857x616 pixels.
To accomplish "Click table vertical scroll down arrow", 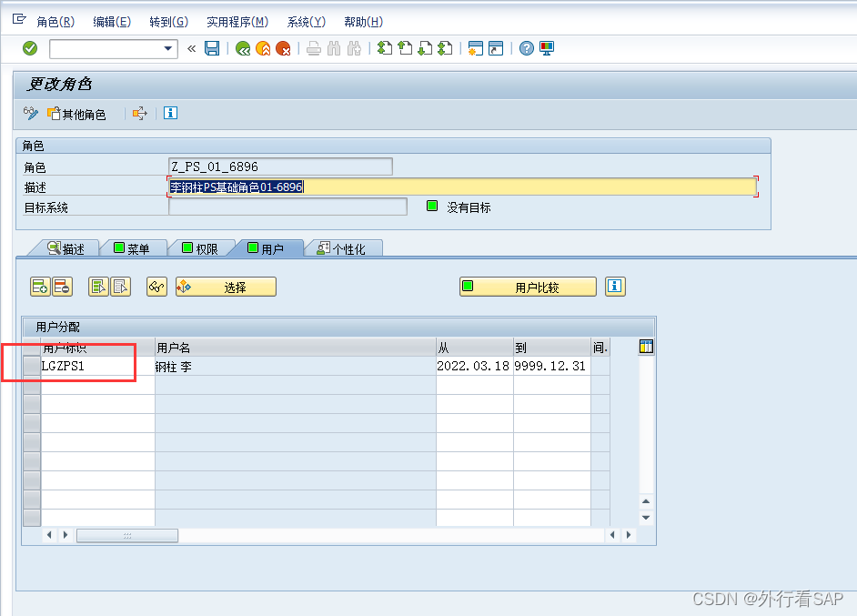I will pyautogui.click(x=646, y=517).
